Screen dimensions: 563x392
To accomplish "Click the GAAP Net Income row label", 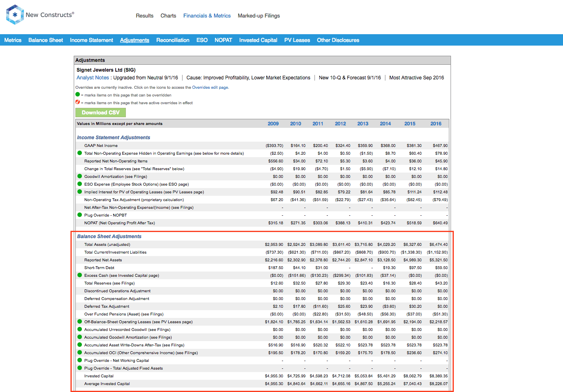I will pos(101,146).
